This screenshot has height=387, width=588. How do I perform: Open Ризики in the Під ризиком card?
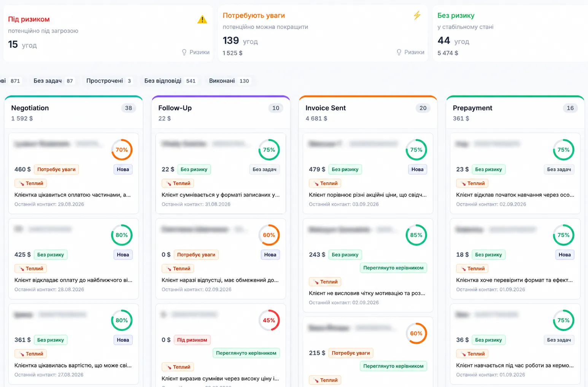coord(195,52)
